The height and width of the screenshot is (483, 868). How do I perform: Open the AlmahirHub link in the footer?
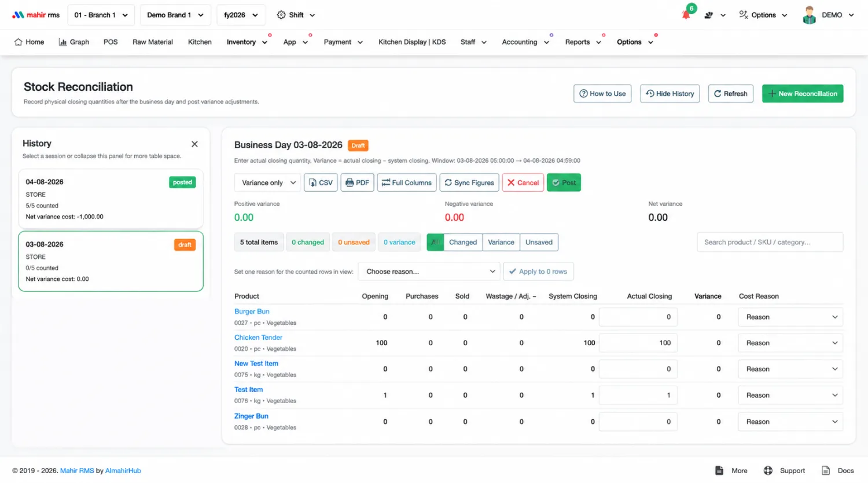(x=123, y=471)
